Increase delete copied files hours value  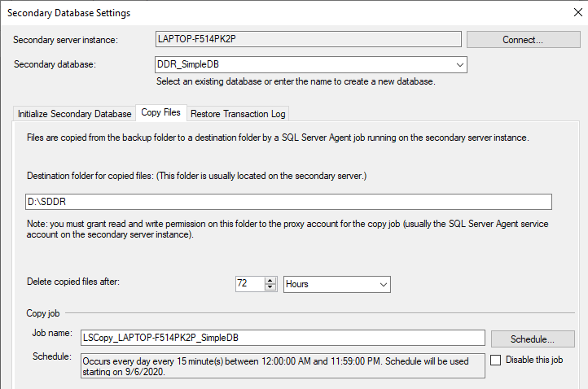pyautogui.click(x=270, y=281)
